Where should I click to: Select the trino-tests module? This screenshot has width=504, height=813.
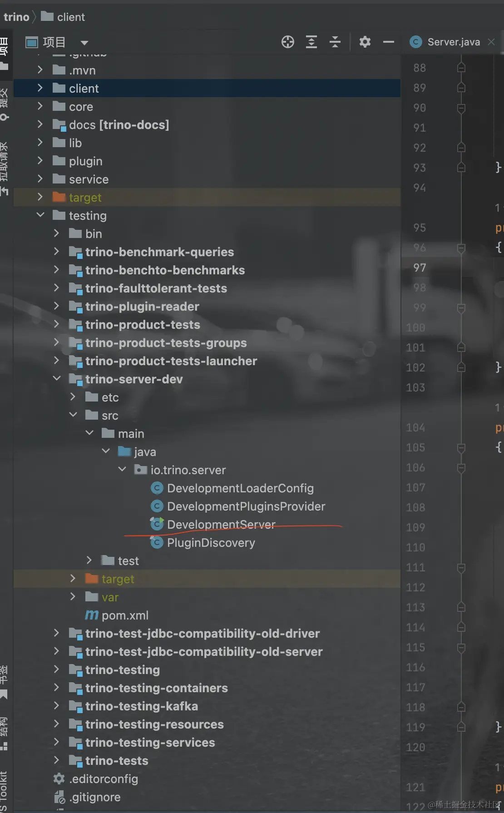[117, 761]
